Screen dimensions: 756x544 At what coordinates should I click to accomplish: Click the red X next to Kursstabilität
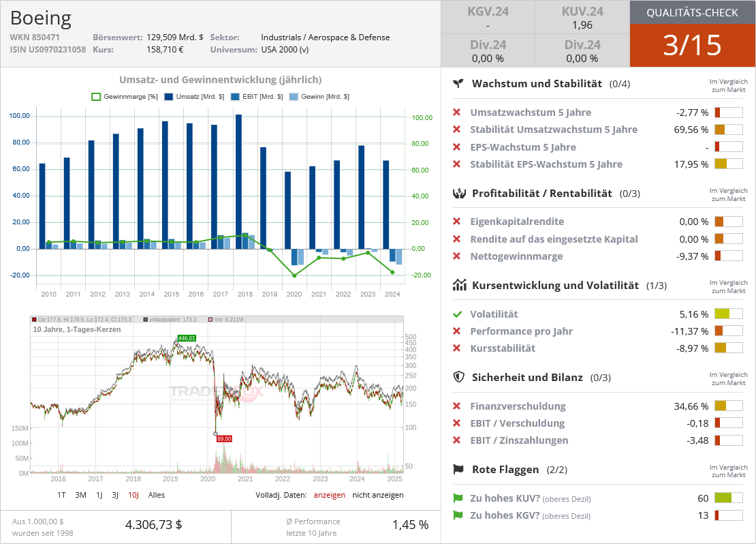point(456,348)
